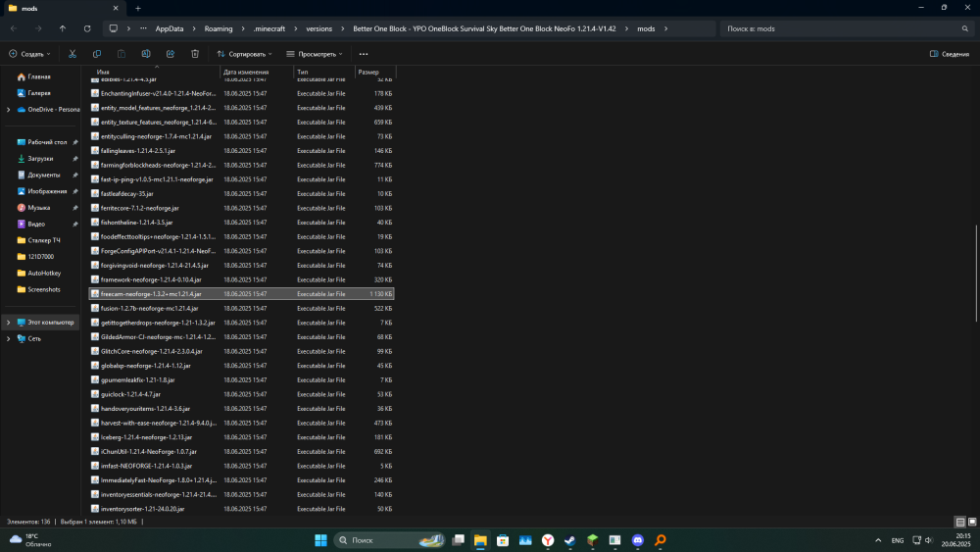Switch to large icons view in status bar
Screen dimensions: 980x552
tap(972, 522)
